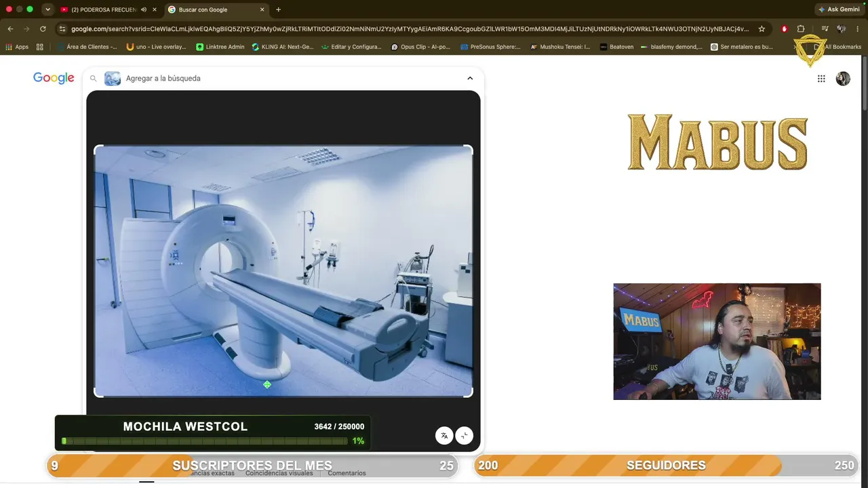Select the image thumbnail in the search box
868x488 pixels.
[x=113, y=79]
